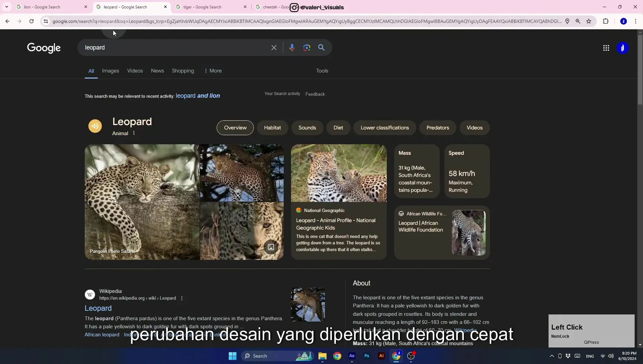Reload the page
Image resolution: width=643 pixels, height=364 pixels.
click(31, 21)
